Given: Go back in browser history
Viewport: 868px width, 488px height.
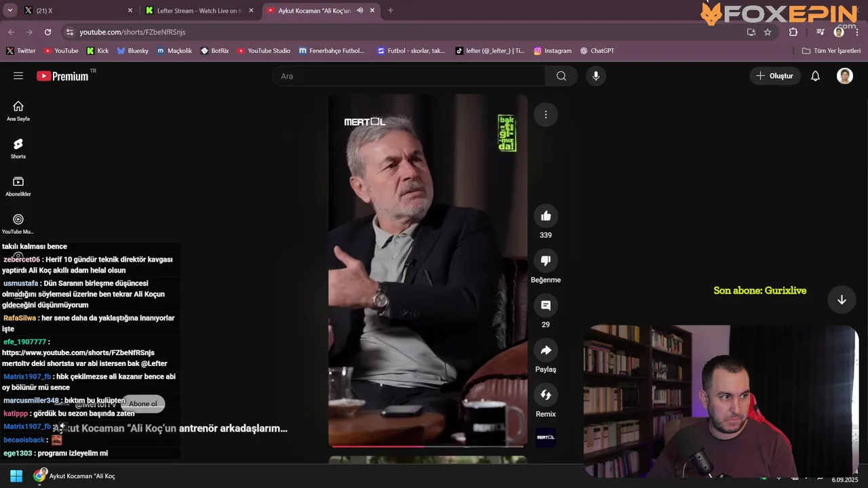Looking at the screenshot, I should click(11, 32).
